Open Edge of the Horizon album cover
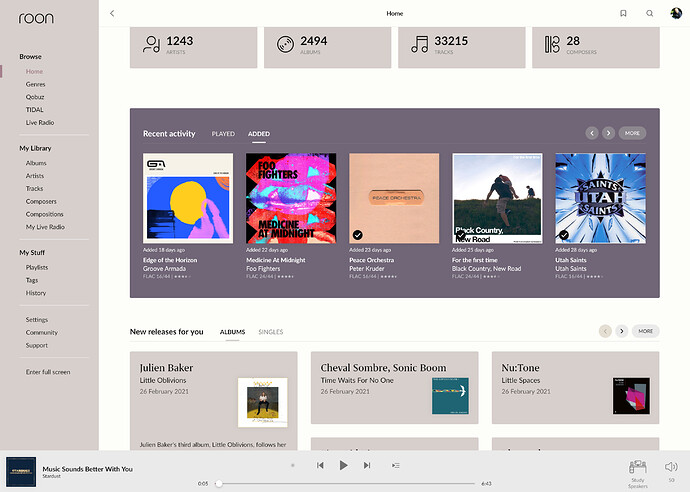 pos(188,198)
